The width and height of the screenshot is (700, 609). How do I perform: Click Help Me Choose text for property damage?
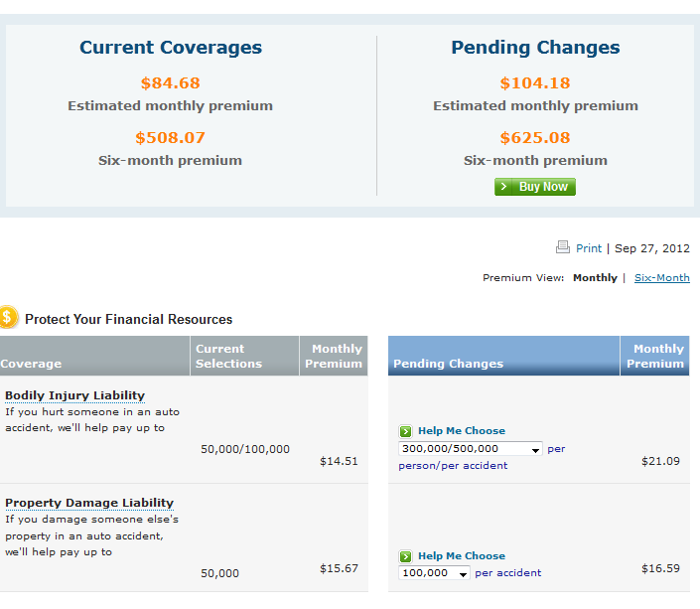462,556
